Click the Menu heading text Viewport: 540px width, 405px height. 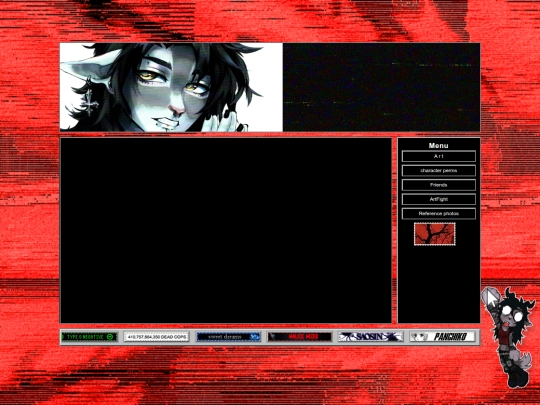(438, 145)
